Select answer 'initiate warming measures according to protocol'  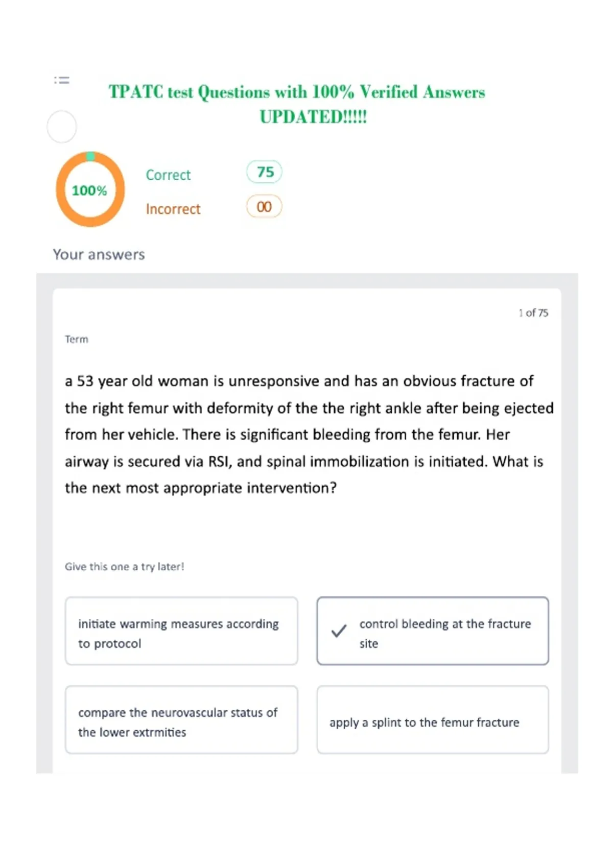coord(181,631)
